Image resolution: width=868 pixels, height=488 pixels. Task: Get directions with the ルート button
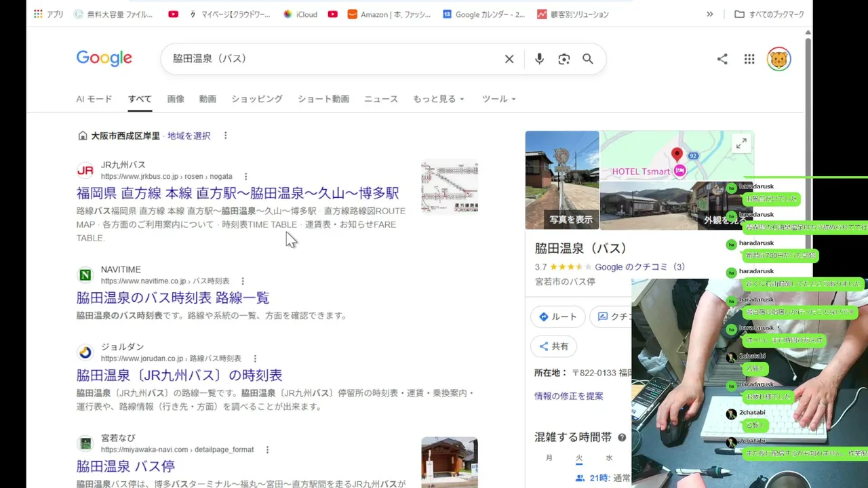click(x=557, y=317)
